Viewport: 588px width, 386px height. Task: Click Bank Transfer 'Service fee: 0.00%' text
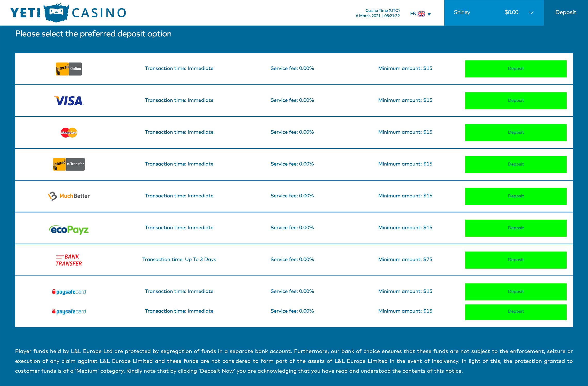coord(292,260)
